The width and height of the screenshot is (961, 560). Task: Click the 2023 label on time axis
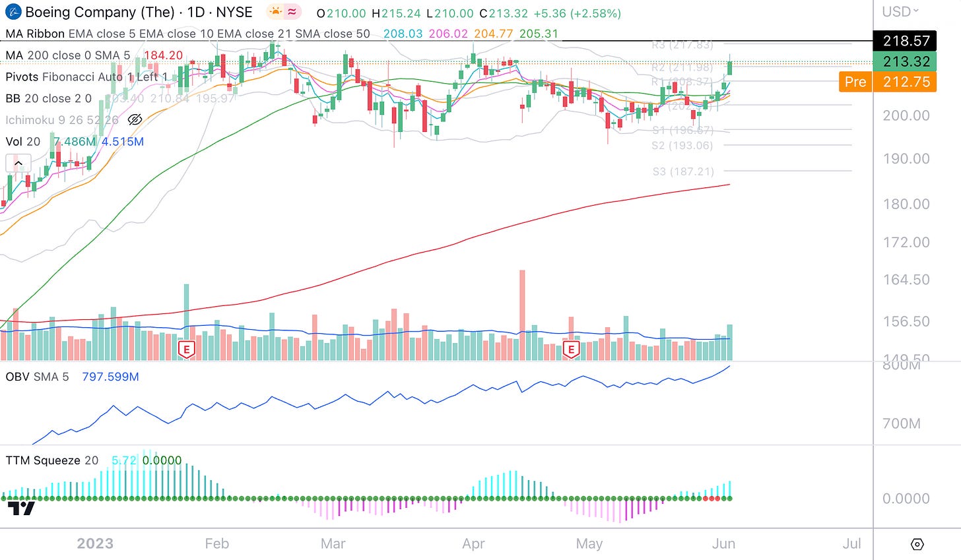tap(95, 544)
